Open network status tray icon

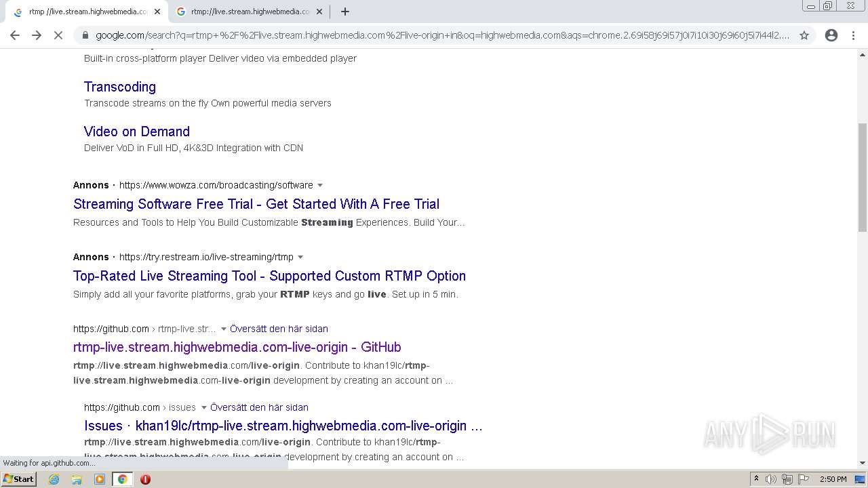pos(787,479)
